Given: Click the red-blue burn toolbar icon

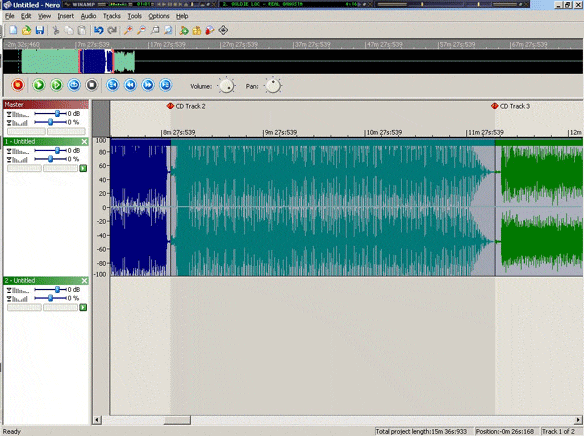Looking at the screenshot, I should pyautogui.click(x=210, y=30).
